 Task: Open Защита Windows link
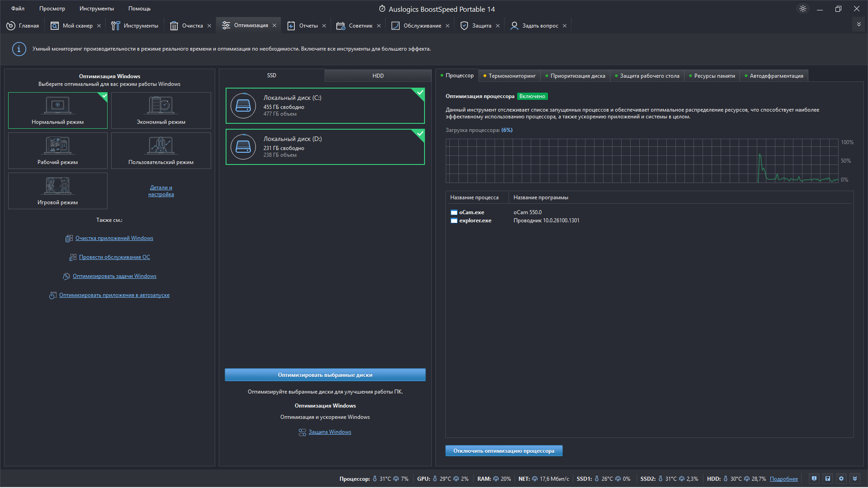pyautogui.click(x=330, y=432)
